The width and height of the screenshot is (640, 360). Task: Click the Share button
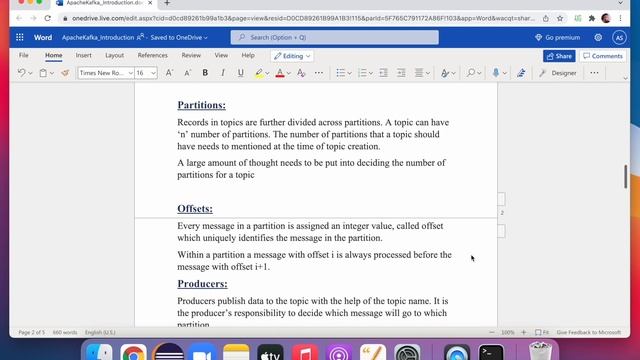[559, 56]
